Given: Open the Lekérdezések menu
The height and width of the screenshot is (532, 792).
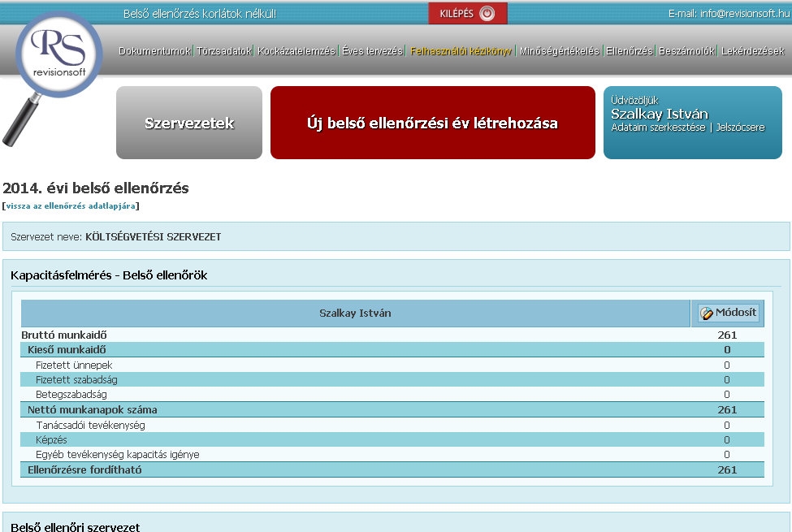Looking at the screenshot, I should pyautogui.click(x=752, y=51).
